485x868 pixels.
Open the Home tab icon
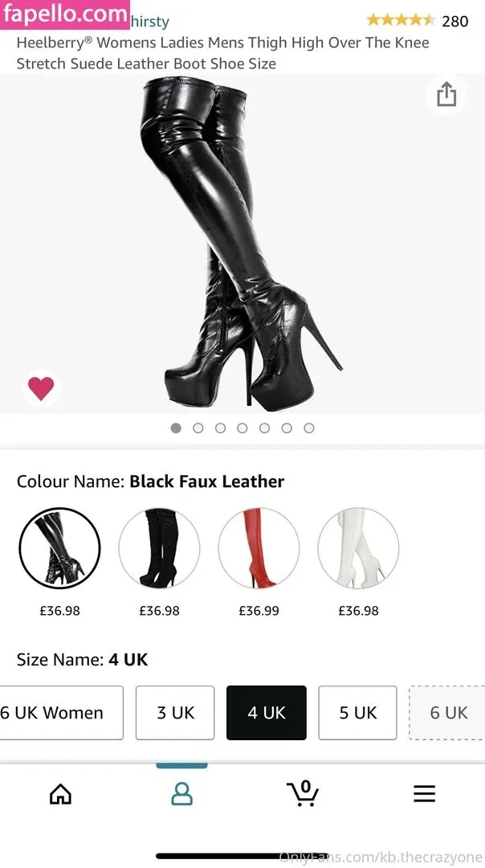[x=61, y=794]
